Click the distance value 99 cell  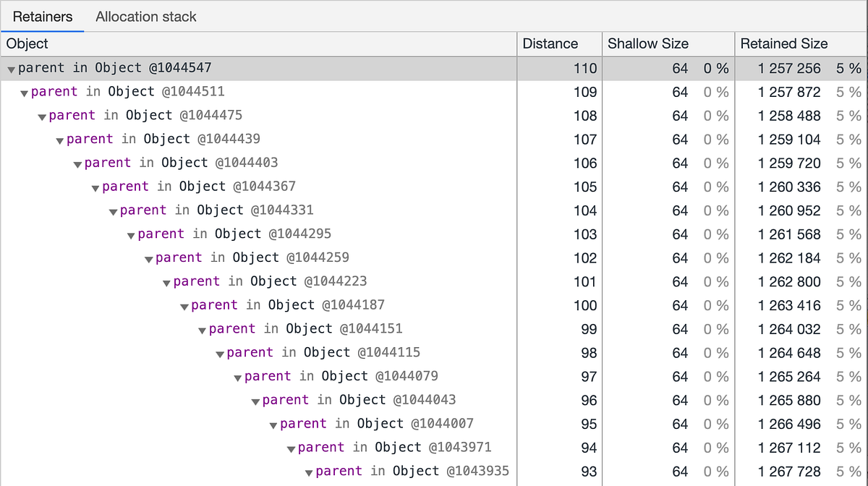(589, 329)
